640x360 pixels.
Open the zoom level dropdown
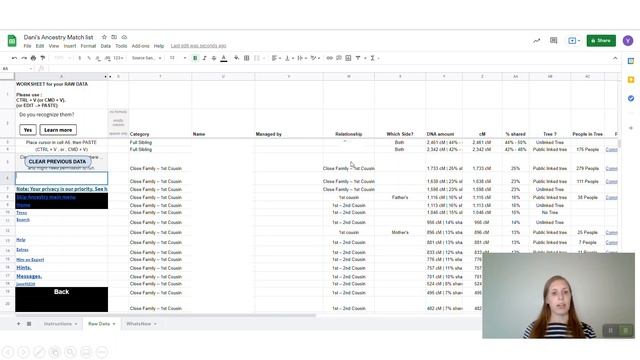click(x=62, y=58)
